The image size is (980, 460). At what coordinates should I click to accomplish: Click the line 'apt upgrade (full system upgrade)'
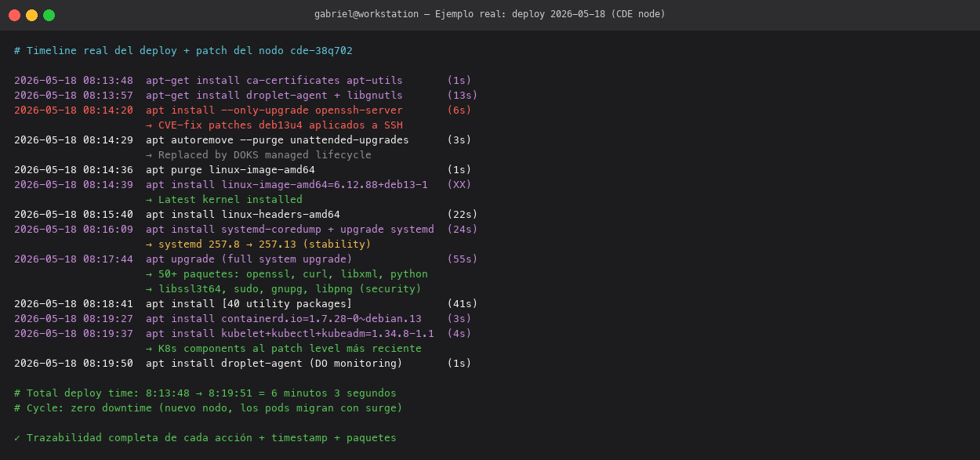249,259
